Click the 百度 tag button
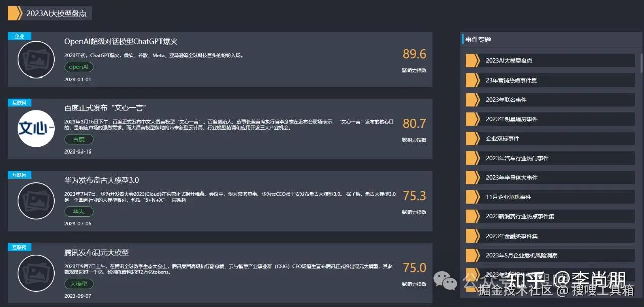Viewport: 644px width, 307px height. coord(79,139)
